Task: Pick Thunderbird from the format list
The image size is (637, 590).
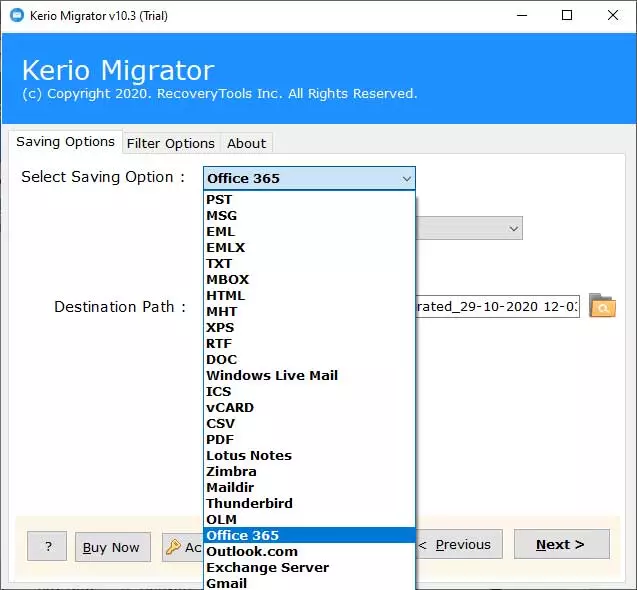Action: (x=249, y=503)
